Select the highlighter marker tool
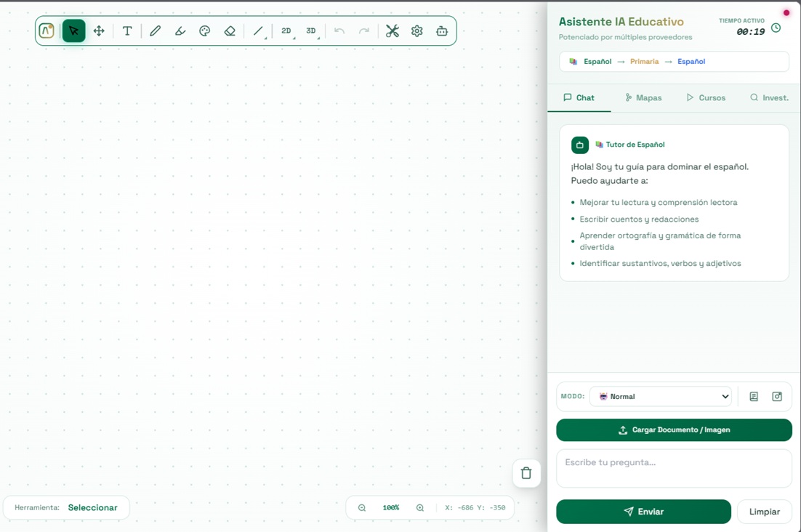 (180, 31)
